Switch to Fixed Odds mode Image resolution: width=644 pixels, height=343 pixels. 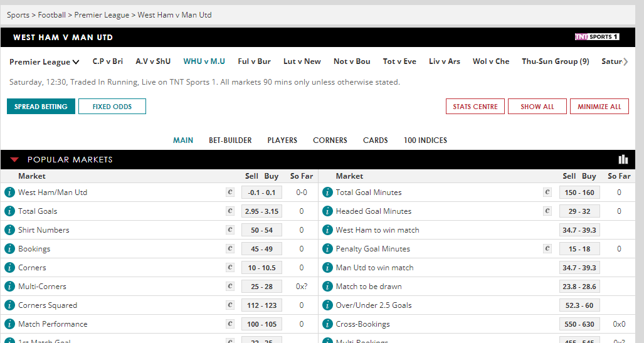point(112,107)
